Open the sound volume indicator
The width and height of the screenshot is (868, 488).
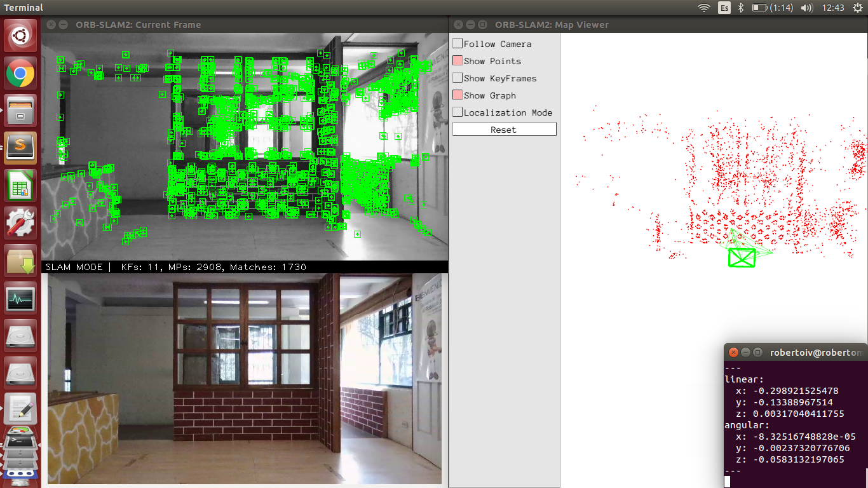click(807, 8)
